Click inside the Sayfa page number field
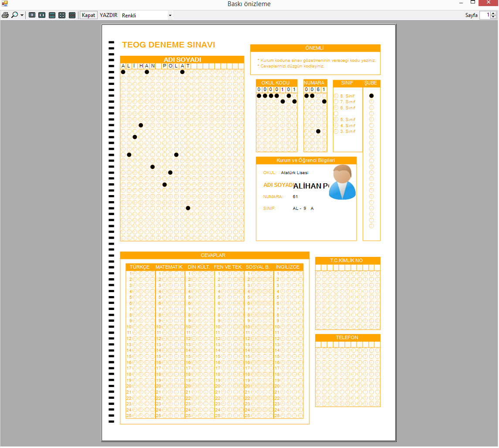This screenshot has height=448, width=499. coord(485,15)
